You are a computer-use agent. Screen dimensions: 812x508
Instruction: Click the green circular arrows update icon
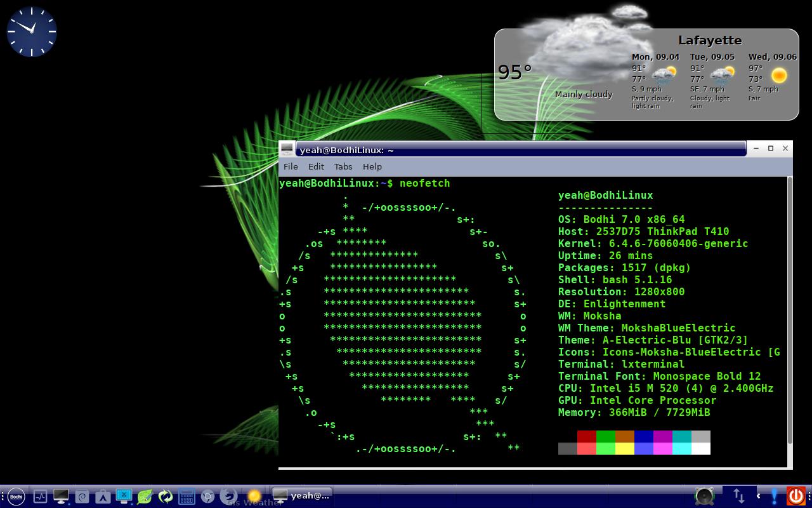coord(166,496)
